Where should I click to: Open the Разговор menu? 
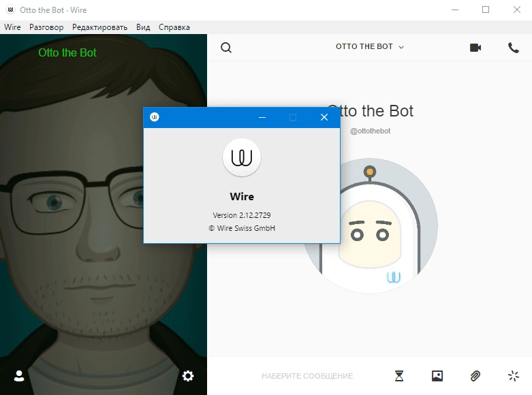click(46, 27)
